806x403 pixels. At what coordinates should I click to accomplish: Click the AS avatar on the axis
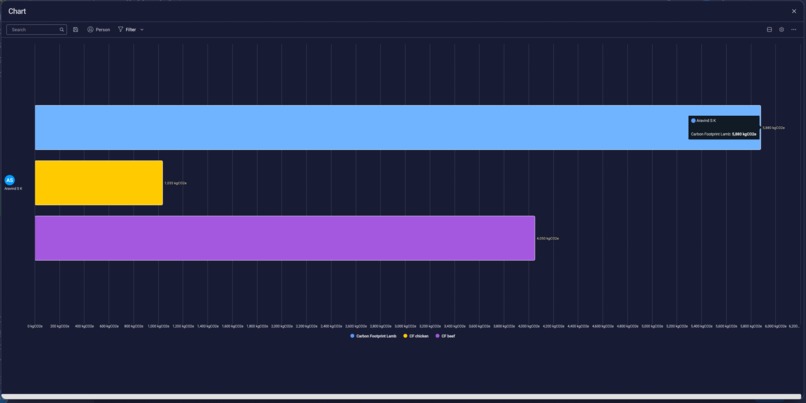click(9, 180)
